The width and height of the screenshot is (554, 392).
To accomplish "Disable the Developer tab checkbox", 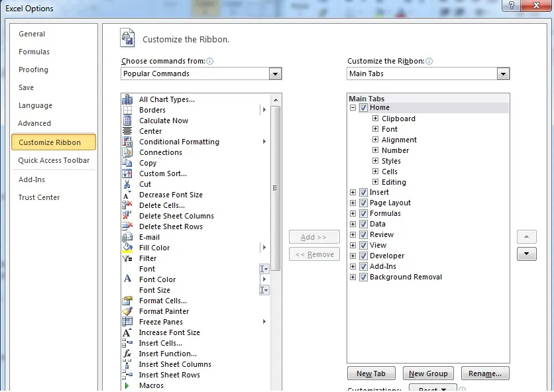I will (363, 256).
